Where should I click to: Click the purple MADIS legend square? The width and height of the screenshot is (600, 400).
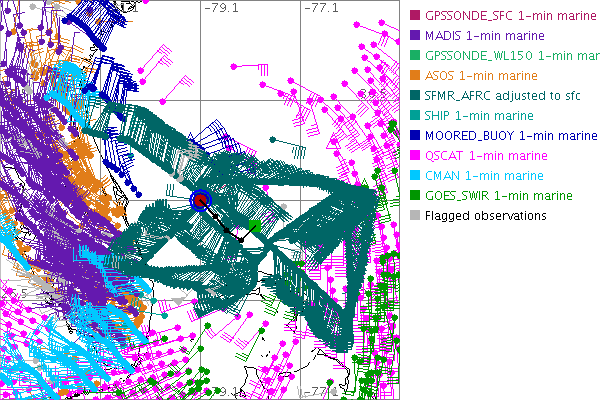415,35
